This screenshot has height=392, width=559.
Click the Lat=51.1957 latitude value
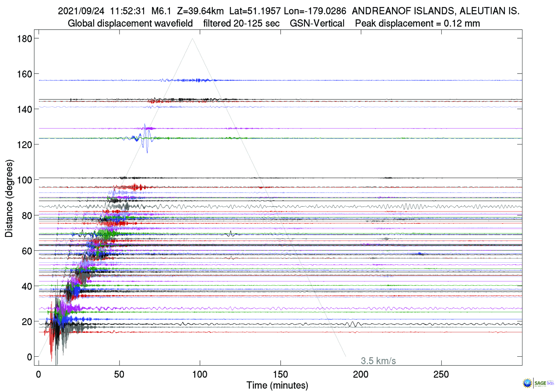click(255, 11)
